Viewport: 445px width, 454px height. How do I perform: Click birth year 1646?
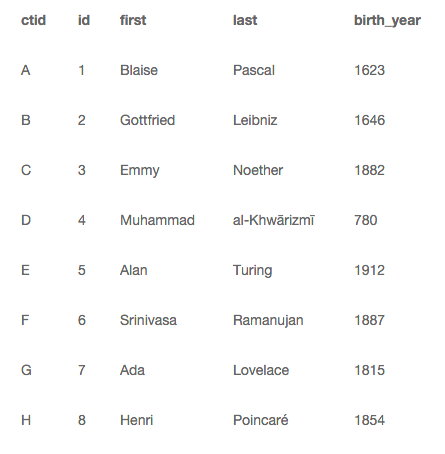coord(369,120)
